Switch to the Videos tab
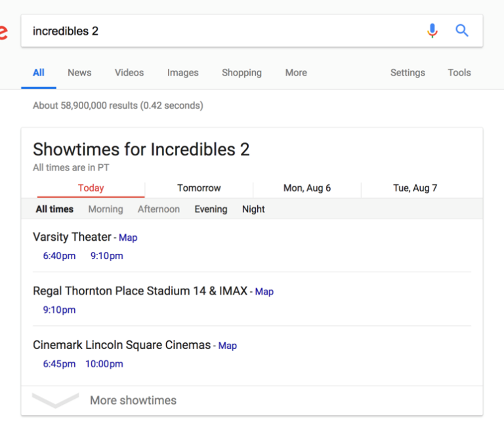The width and height of the screenshot is (504, 427). pos(129,73)
